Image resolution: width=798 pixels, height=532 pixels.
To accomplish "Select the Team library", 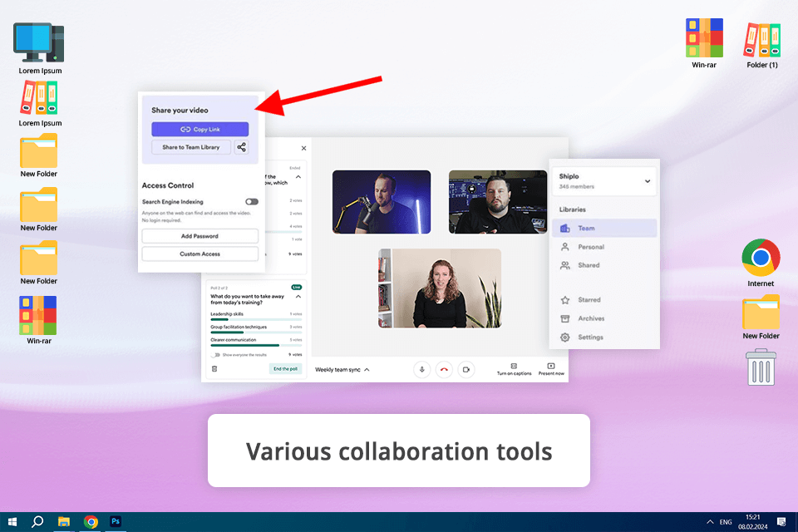I will (x=604, y=228).
